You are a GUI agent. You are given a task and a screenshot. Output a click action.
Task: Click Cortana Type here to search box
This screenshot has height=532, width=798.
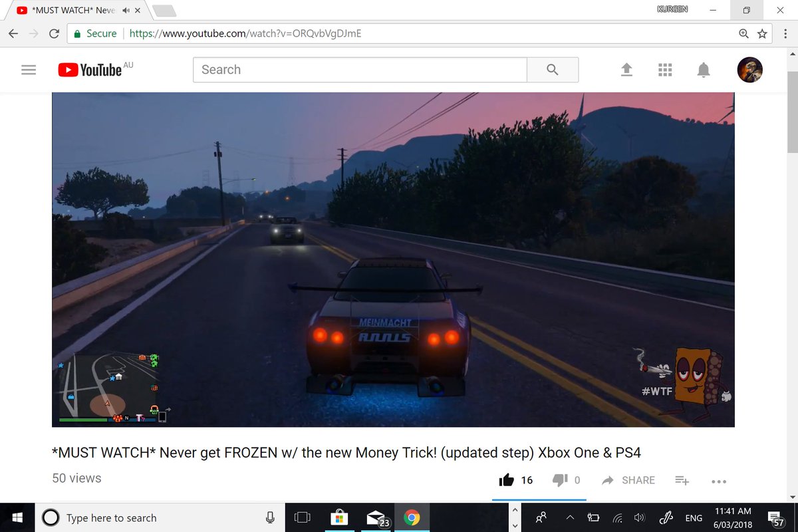[x=160, y=518]
